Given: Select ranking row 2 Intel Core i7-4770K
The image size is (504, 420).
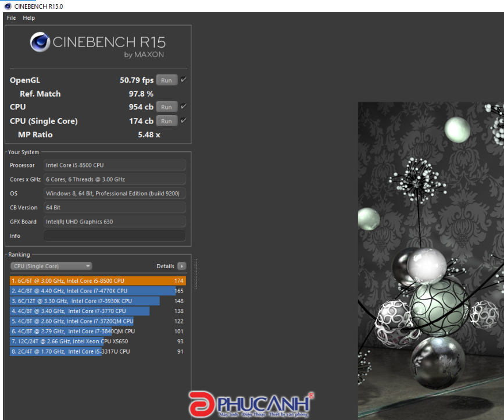Looking at the screenshot, I should [x=98, y=291].
